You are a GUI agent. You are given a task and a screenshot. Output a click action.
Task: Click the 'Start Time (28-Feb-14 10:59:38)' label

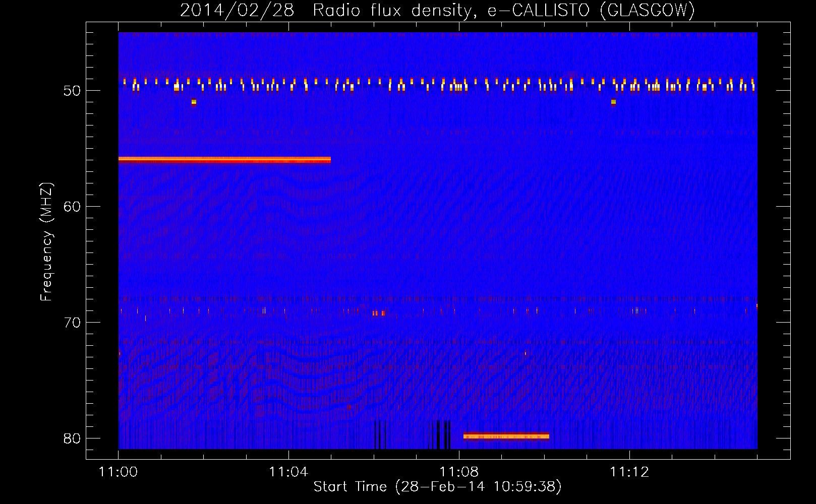[437, 487]
